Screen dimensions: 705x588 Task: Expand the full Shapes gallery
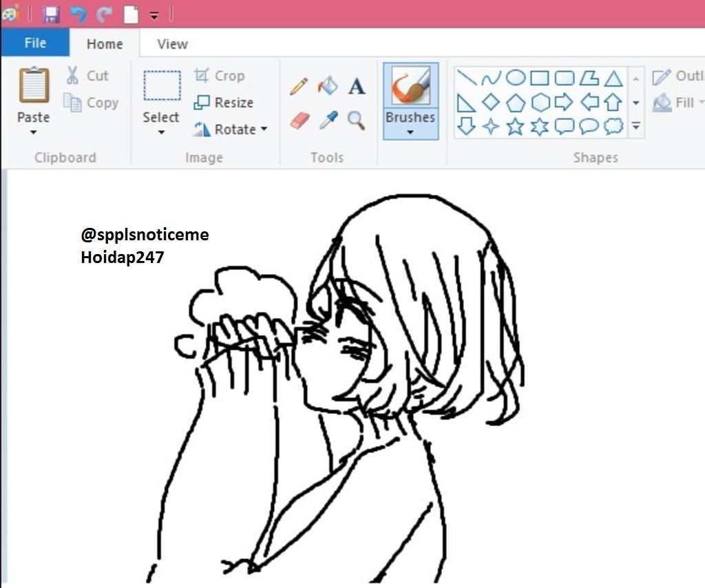pyautogui.click(x=636, y=127)
